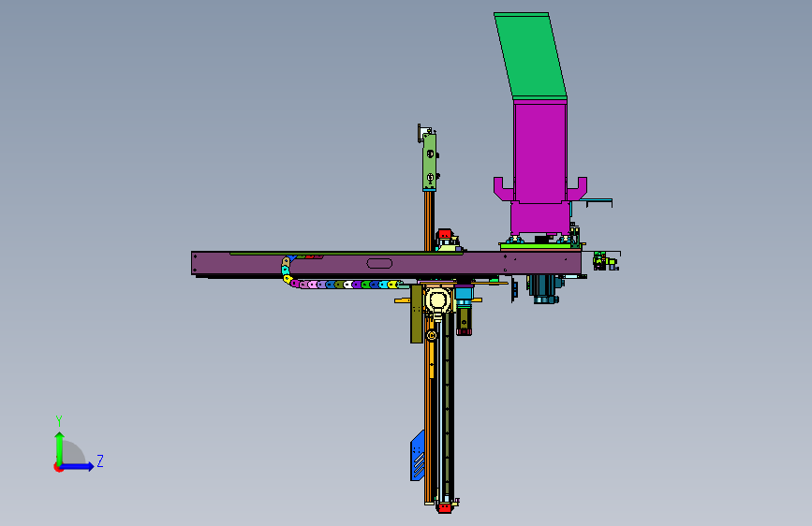Pick the olive vertical plate below the beam
The height and width of the screenshot is (526, 812).
click(417, 314)
